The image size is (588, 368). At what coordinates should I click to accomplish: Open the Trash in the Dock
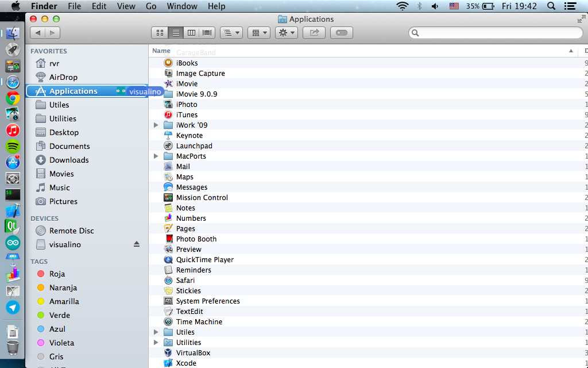pyautogui.click(x=13, y=347)
